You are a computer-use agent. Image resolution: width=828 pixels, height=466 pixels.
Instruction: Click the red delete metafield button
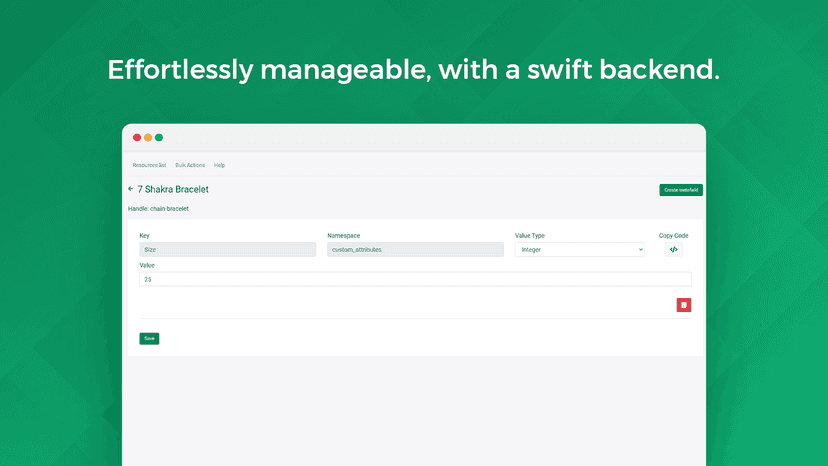pos(684,305)
